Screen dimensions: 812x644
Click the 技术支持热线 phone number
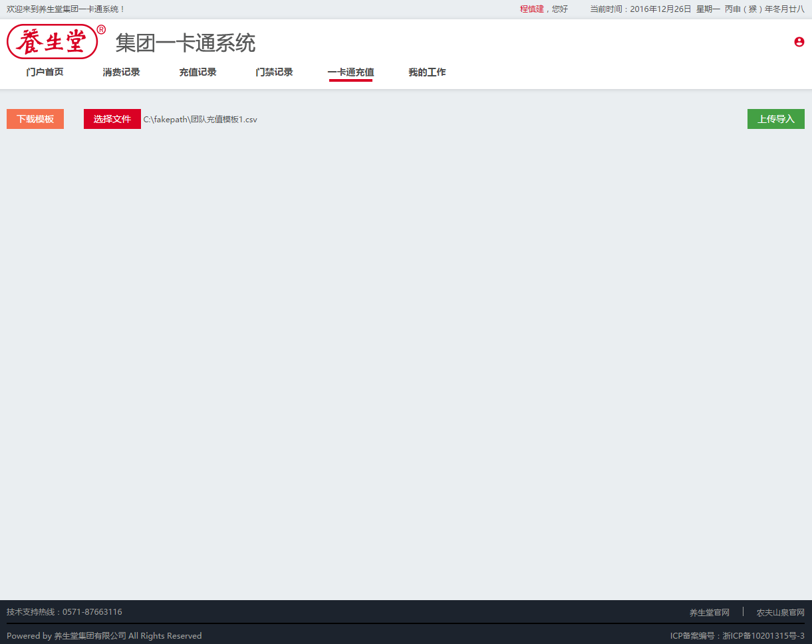point(92,612)
